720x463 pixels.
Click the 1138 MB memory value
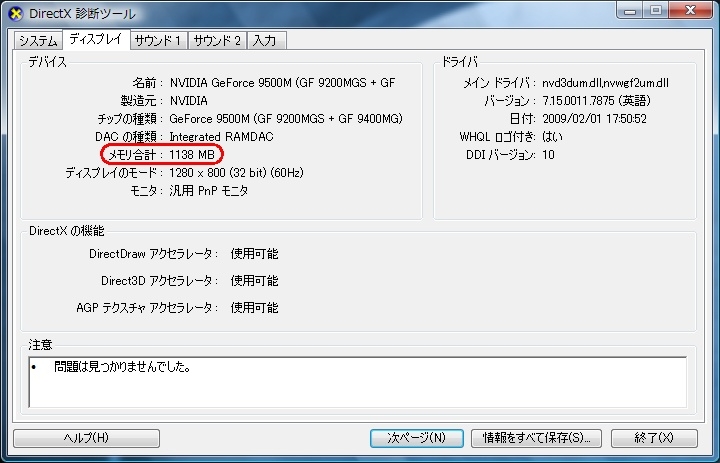pos(192,155)
